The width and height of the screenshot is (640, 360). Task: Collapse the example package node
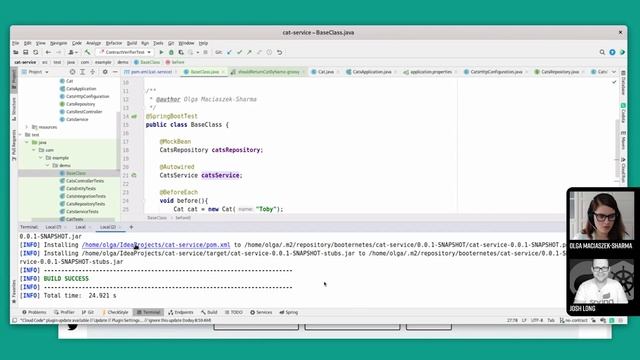[x=41, y=158]
